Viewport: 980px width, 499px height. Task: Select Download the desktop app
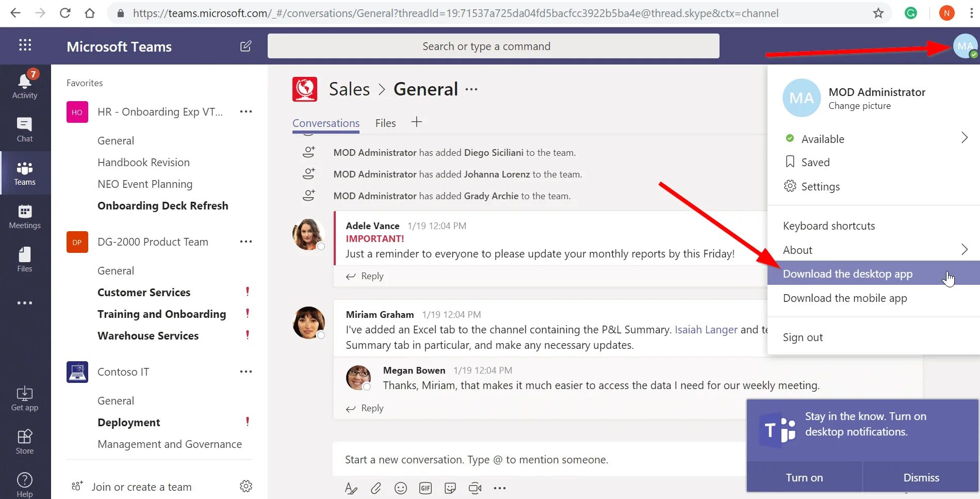point(874,273)
